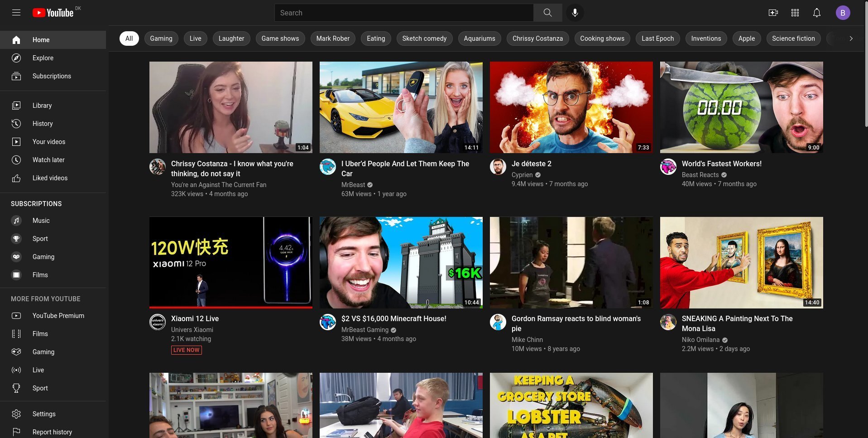
Task: Open $2 VS $16,000 Minecraft House! title
Action: [394, 318]
